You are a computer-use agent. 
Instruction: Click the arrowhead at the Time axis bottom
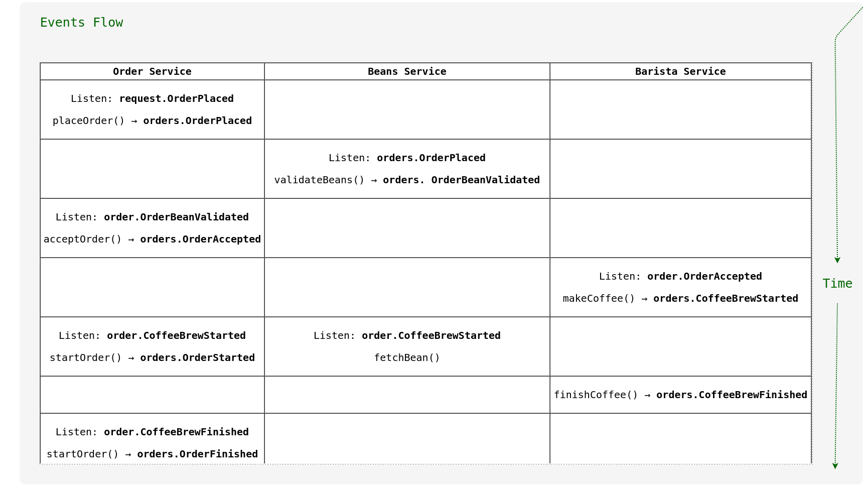point(835,466)
